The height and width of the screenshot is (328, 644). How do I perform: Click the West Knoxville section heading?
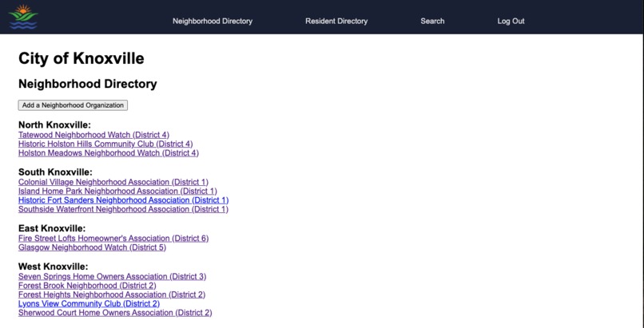(x=54, y=267)
